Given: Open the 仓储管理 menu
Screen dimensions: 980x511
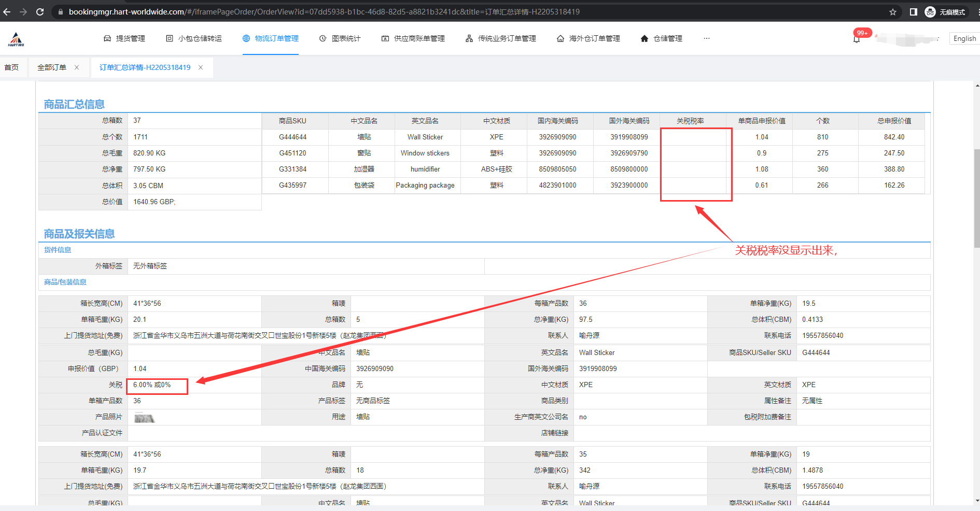Looking at the screenshot, I should coord(662,38).
